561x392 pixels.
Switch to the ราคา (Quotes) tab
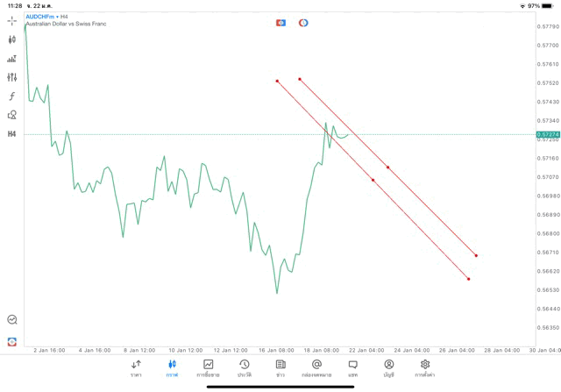(136, 367)
